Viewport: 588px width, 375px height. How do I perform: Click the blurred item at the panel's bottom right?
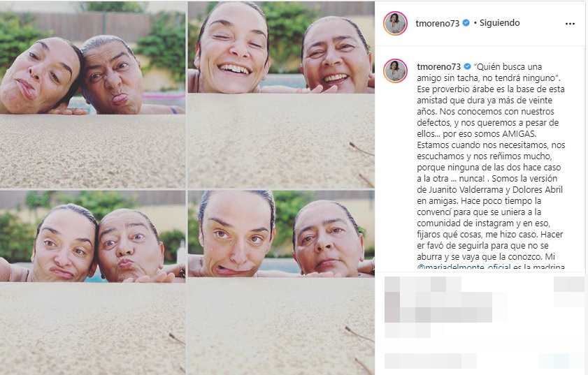(561, 361)
